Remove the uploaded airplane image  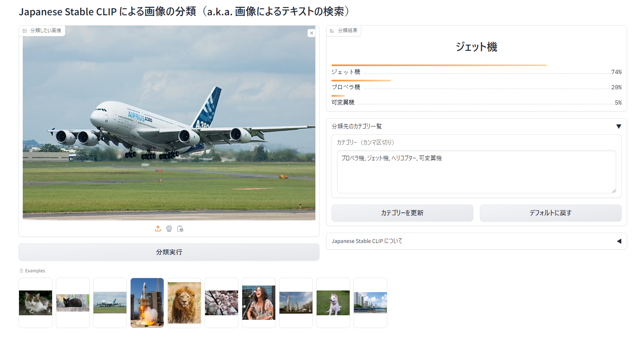(x=312, y=33)
